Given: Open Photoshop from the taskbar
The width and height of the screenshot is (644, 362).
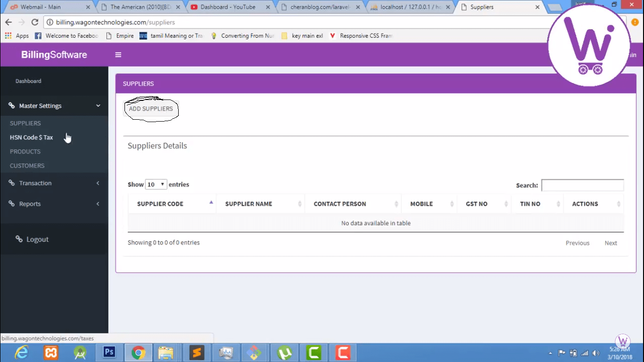Looking at the screenshot, I should click(x=109, y=352).
